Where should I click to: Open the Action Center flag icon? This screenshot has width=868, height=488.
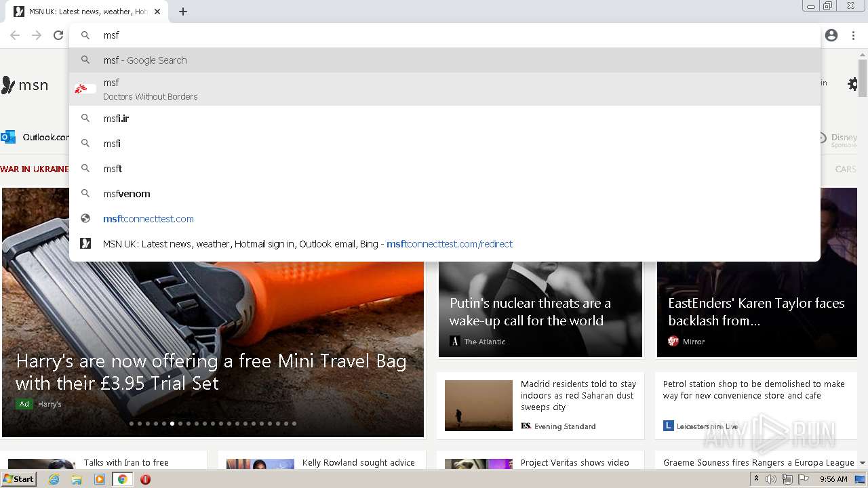[804, 479]
